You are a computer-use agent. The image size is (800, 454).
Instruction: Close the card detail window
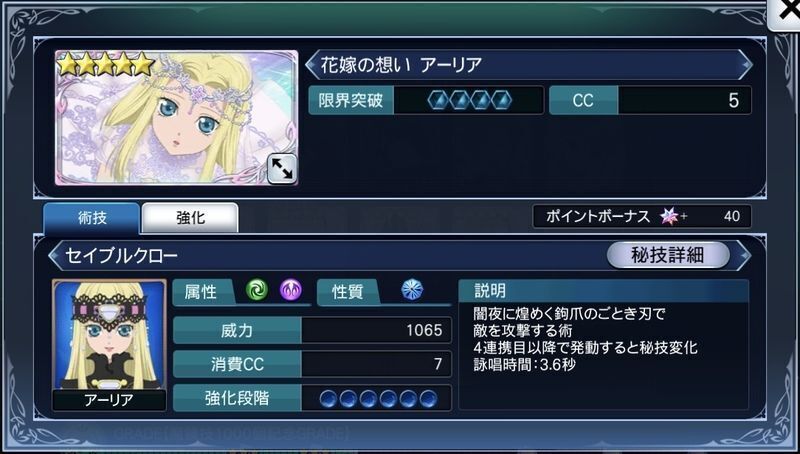pyautogui.click(x=785, y=13)
